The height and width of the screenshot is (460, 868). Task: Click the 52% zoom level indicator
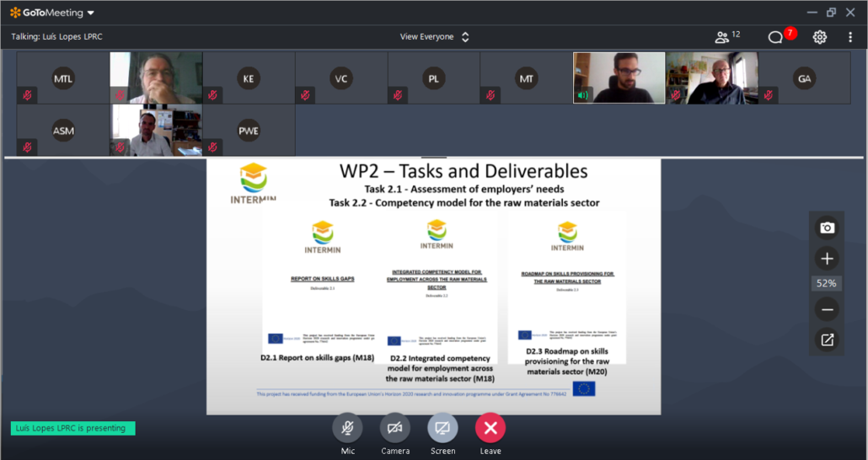(827, 284)
